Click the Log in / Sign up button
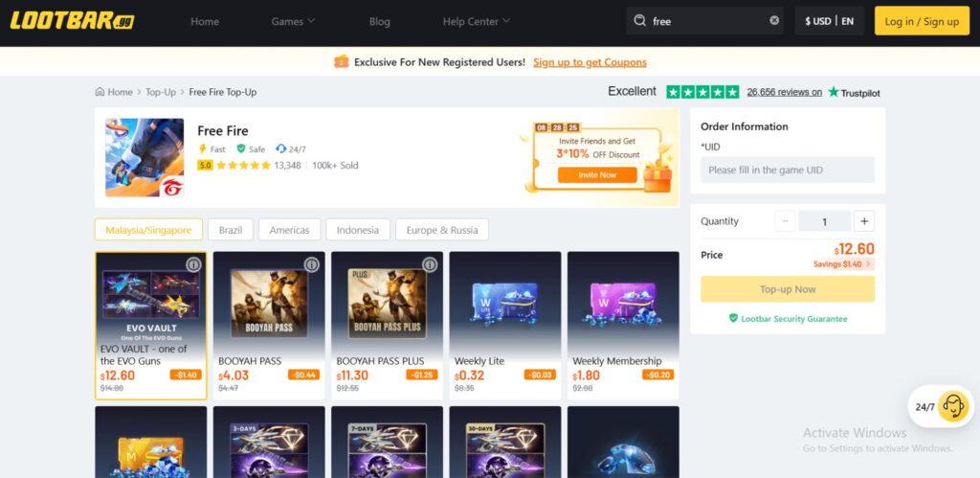This screenshot has width=980, height=478. [x=921, y=21]
